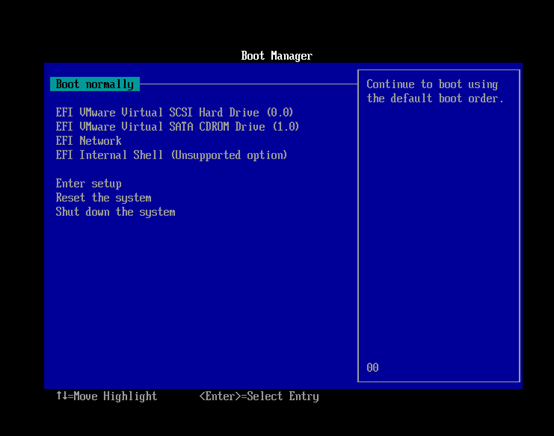Choose Reset the system

(104, 198)
